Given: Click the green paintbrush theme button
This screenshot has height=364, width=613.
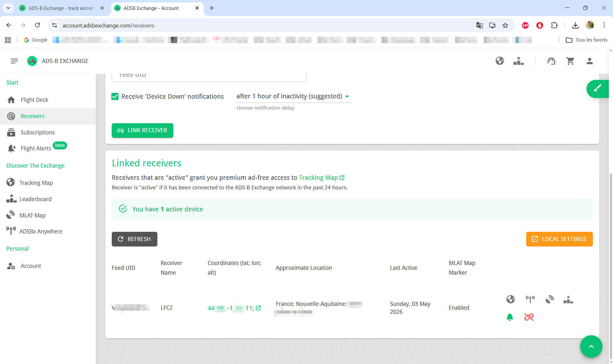Looking at the screenshot, I should 598,88.
